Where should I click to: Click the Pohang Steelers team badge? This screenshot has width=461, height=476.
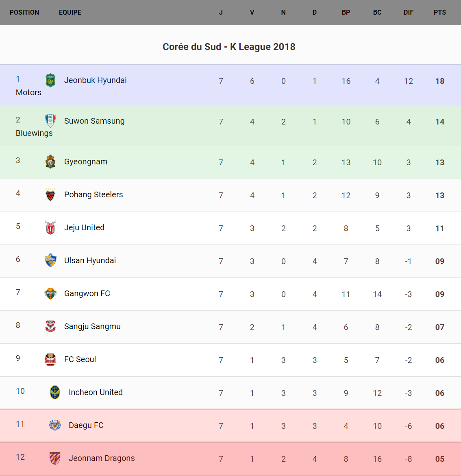pyautogui.click(x=50, y=195)
